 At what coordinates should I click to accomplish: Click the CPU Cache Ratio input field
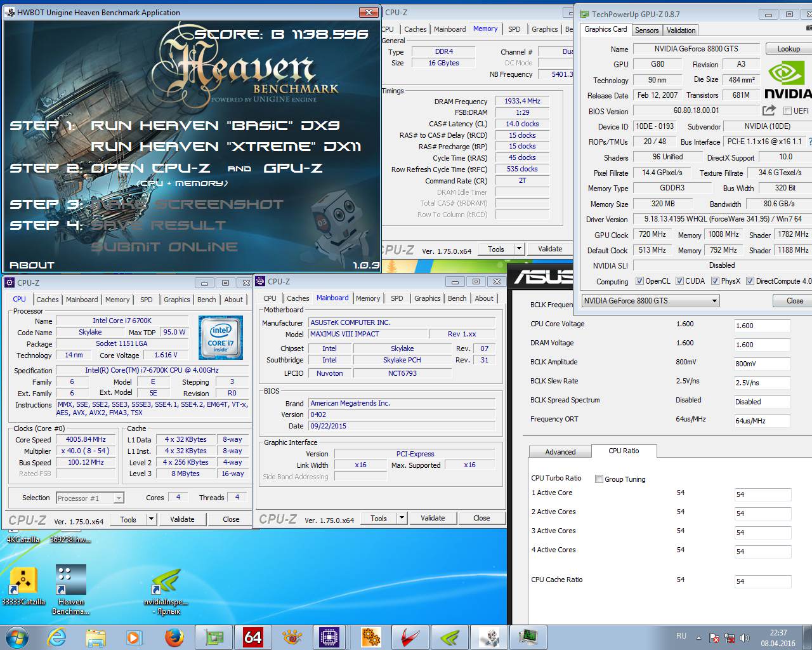point(762,581)
